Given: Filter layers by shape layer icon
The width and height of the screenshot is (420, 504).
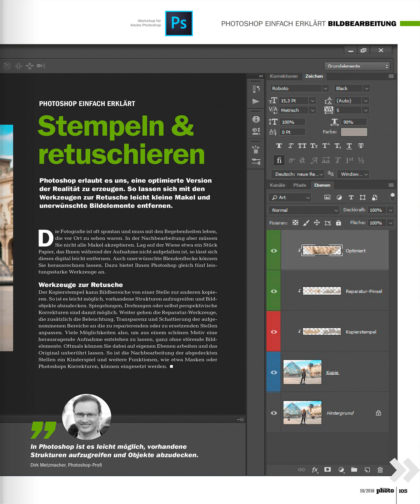Looking at the screenshot, I should point(363,198).
